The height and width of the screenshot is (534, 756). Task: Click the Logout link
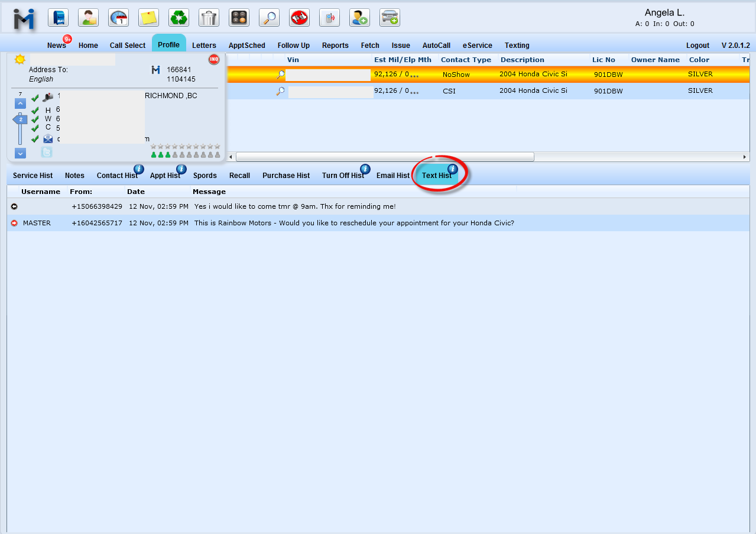(x=697, y=46)
